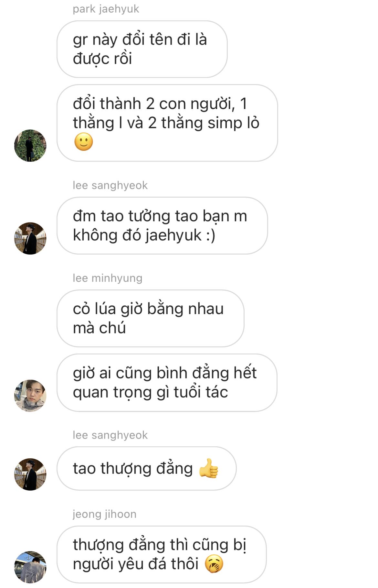
Task: Select the "tao thượng đẳng" message bubble
Action: [147, 468]
